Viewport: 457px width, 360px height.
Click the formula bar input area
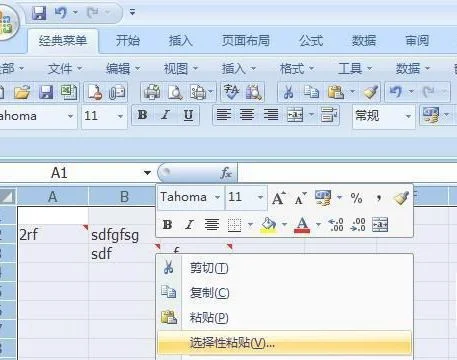pyautogui.click(x=347, y=173)
